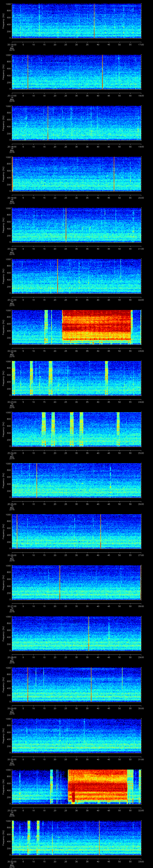153x868 pixels.
Task: Select the spectrogram panel starting at 20:24:00
Action: tap(77, 429)
